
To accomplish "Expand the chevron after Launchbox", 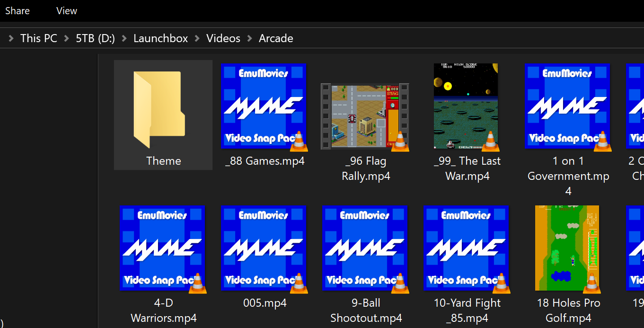I will pos(197,38).
